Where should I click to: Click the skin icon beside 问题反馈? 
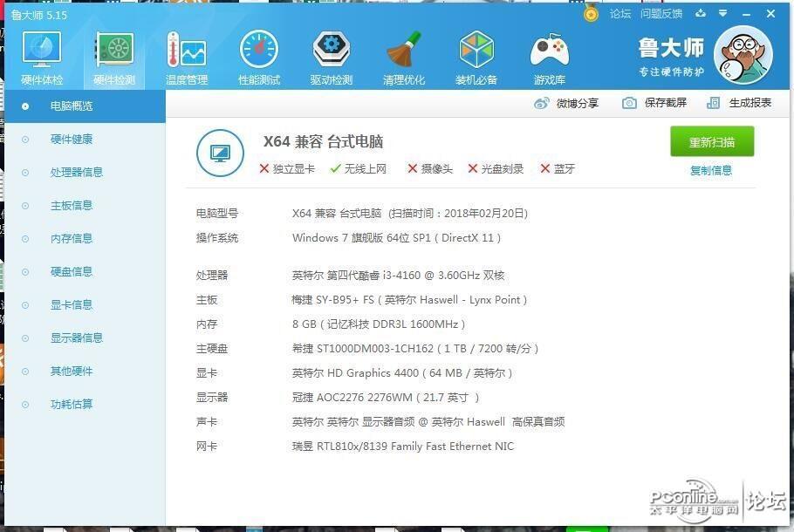pos(701,14)
